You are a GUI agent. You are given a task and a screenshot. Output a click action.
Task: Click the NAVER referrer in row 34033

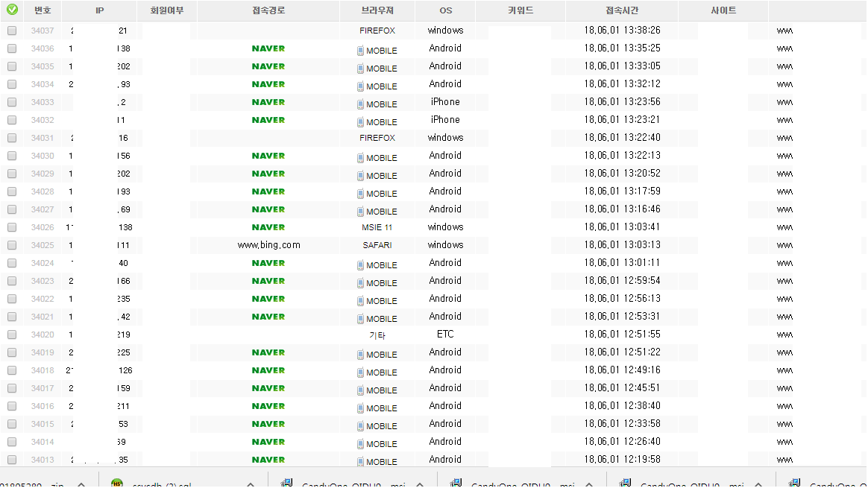click(x=268, y=102)
